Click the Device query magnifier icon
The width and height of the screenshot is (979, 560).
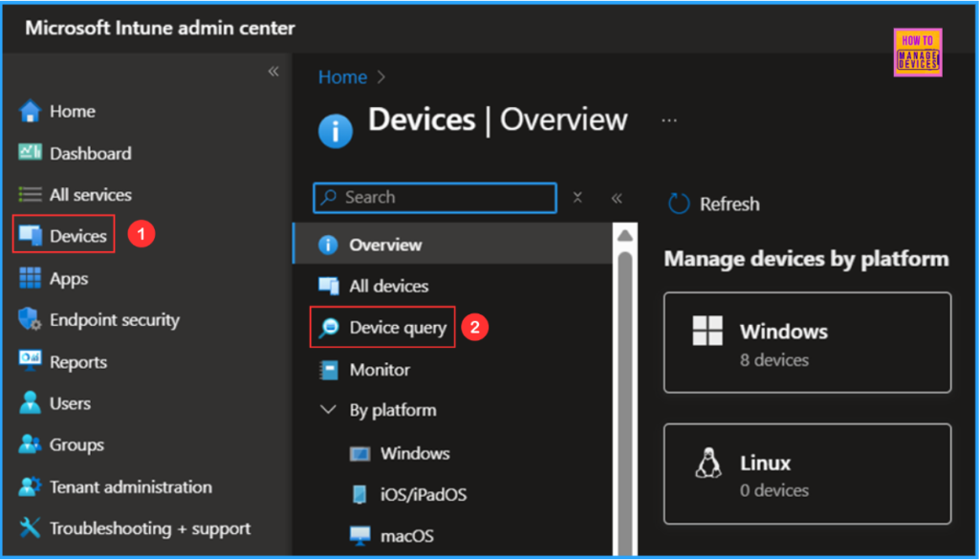point(329,327)
